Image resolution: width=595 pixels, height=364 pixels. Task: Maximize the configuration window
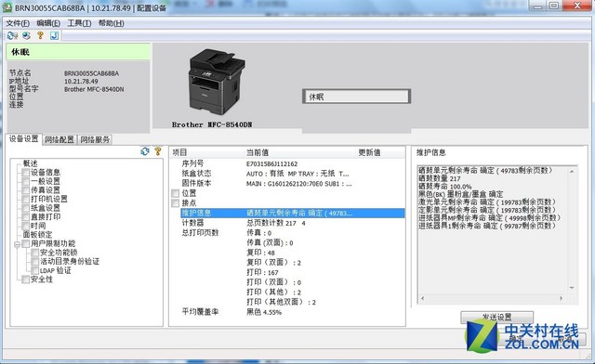click(x=554, y=6)
